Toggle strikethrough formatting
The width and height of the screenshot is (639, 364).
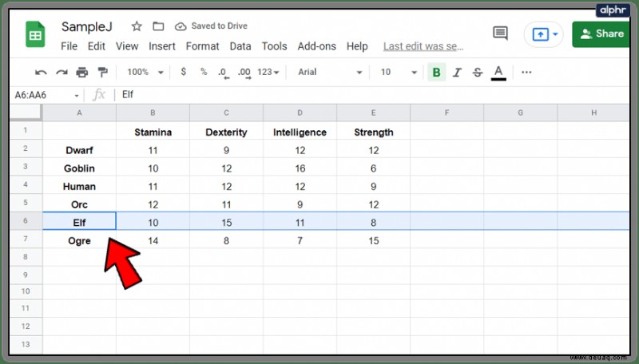477,73
